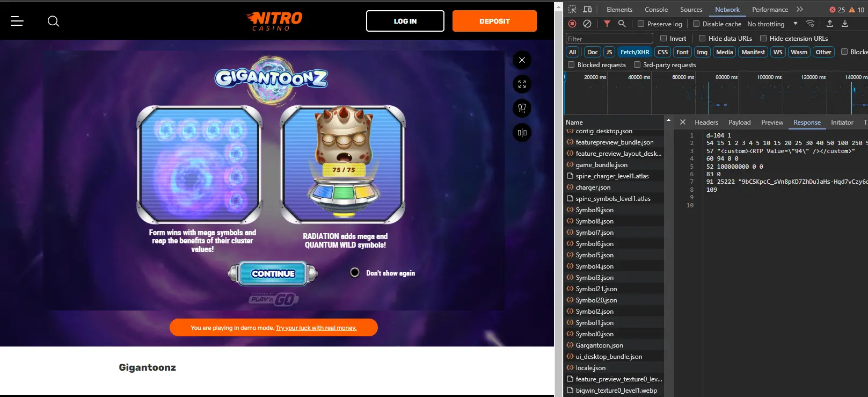
Task: Filter requests by Img
Action: pyautogui.click(x=702, y=52)
